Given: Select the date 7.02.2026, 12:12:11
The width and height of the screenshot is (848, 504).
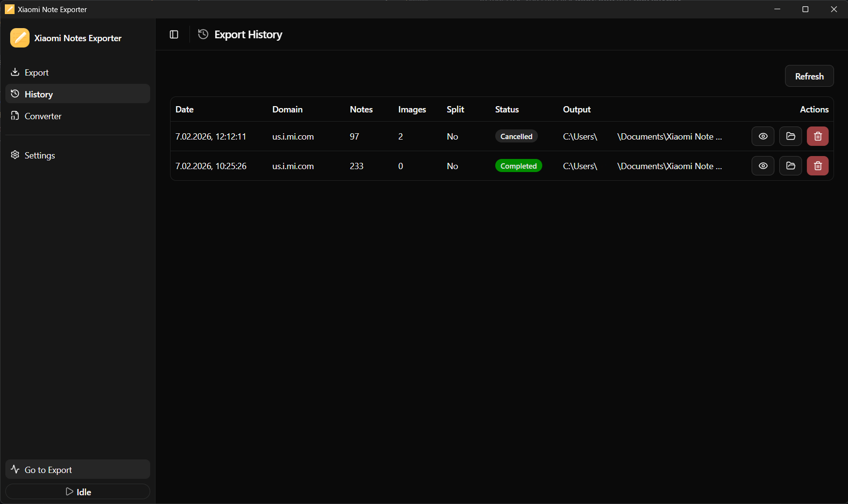Looking at the screenshot, I should [211, 137].
